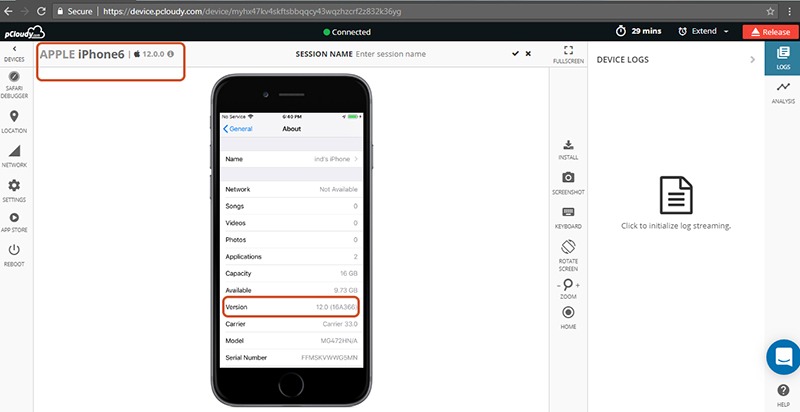The width and height of the screenshot is (800, 412).
Task: Select the Model row on iPhone
Action: 291,341
